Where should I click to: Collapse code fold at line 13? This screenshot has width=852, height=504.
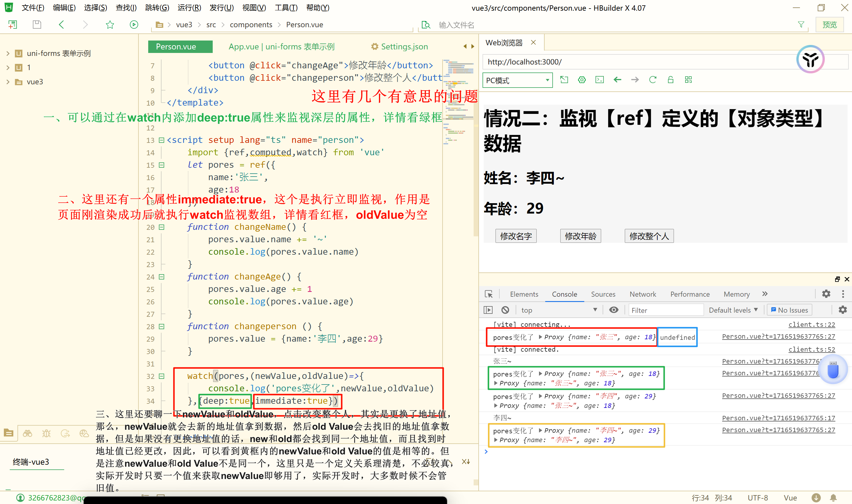[x=162, y=140]
